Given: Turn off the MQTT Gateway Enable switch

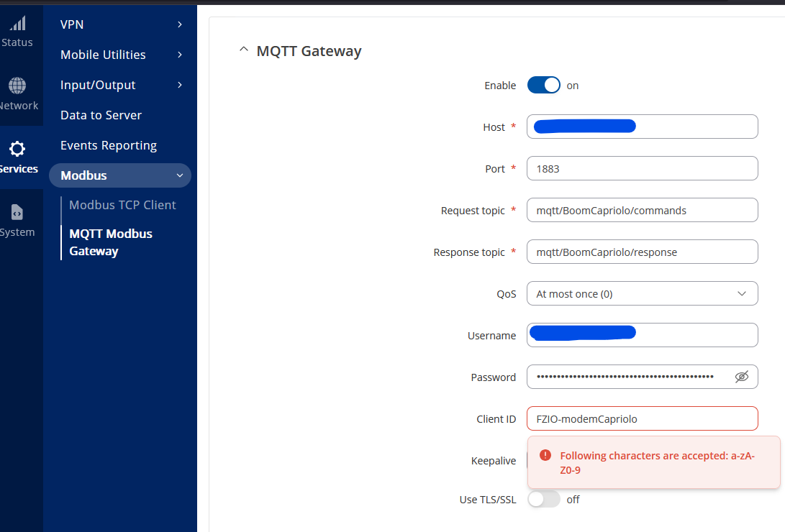Looking at the screenshot, I should [x=544, y=85].
